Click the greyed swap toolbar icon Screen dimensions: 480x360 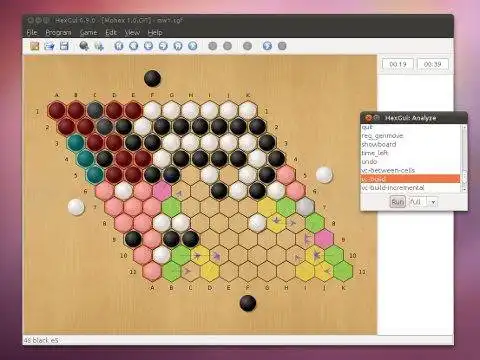click(247, 46)
